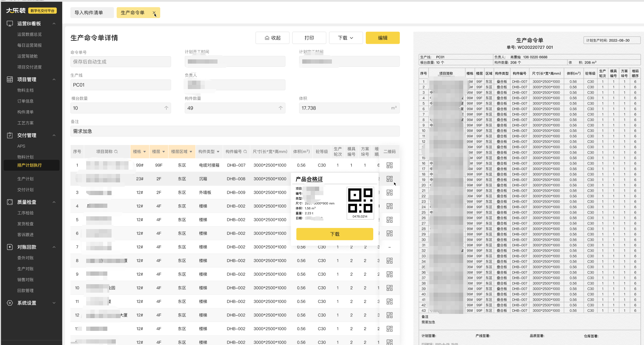Click search icon in 项目简称 column header
The height and width of the screenshot is (345, 644).
(116, 152)
